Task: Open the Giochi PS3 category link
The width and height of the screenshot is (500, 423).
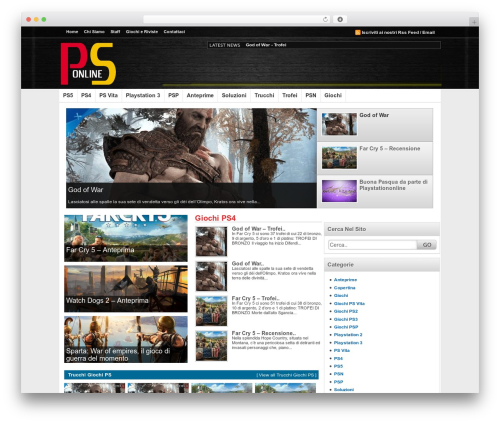Action: tap(346, 319)
